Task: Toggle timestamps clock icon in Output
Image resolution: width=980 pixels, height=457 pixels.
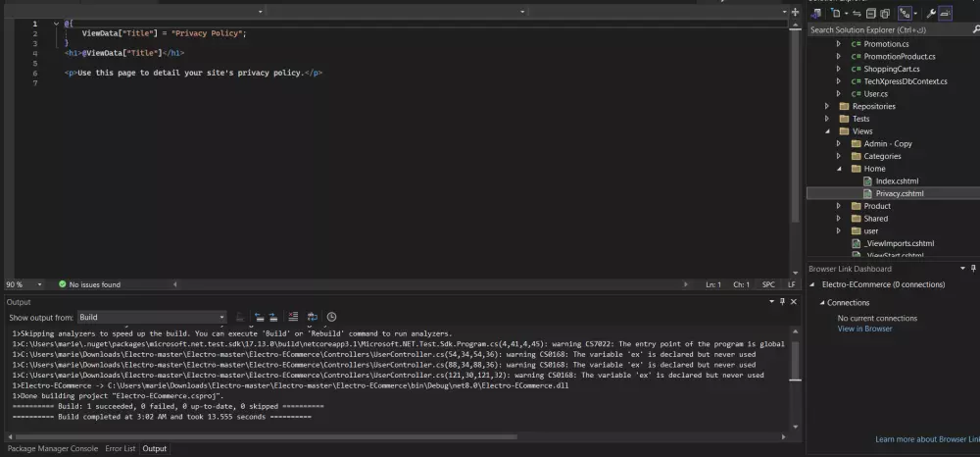Action: coord(332,317)
